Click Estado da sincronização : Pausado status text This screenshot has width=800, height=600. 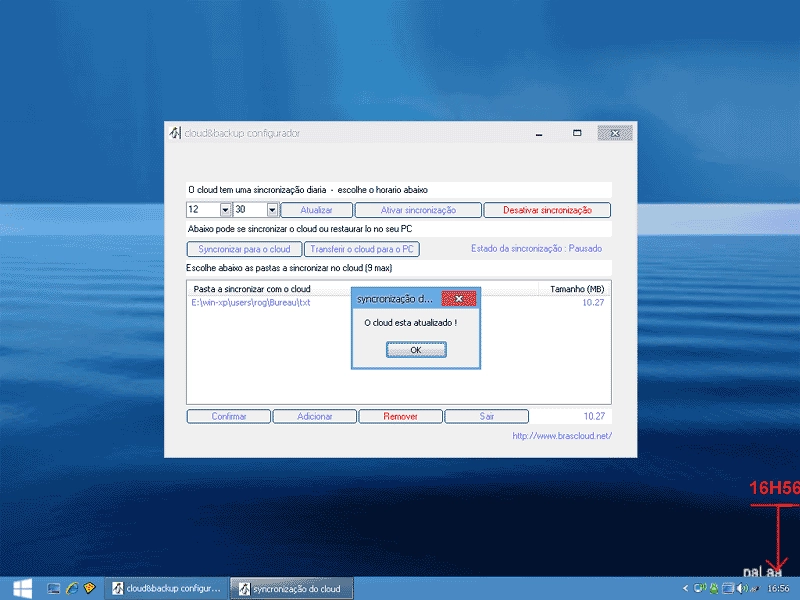coord(536,248)
